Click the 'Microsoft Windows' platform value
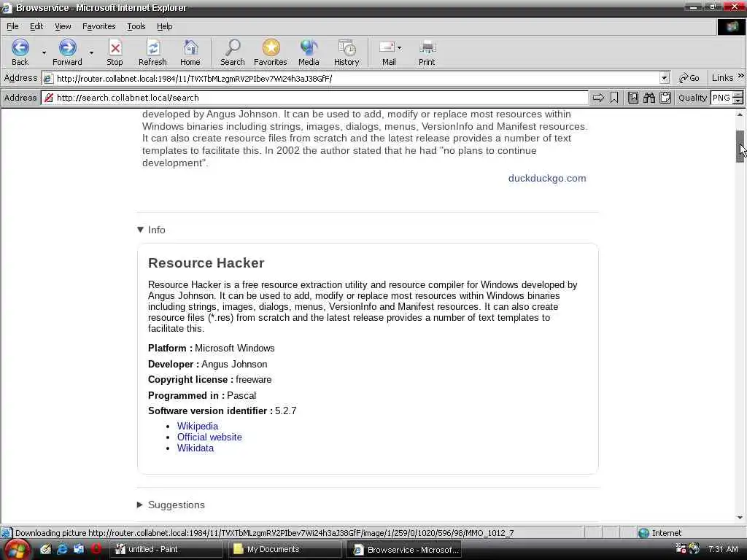 tap(234, 348)
